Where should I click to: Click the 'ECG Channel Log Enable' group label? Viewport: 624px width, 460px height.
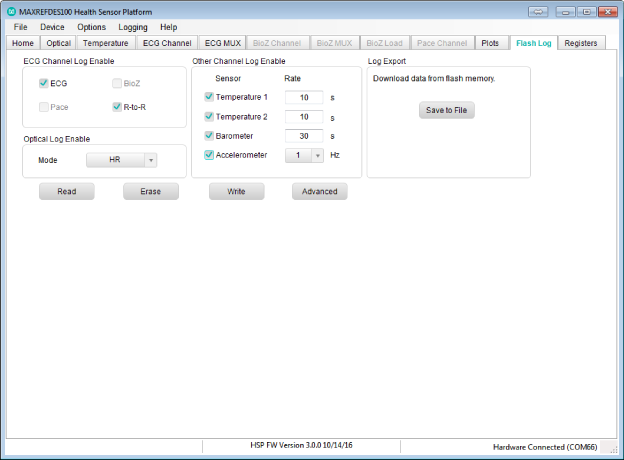tap(69, 61)
